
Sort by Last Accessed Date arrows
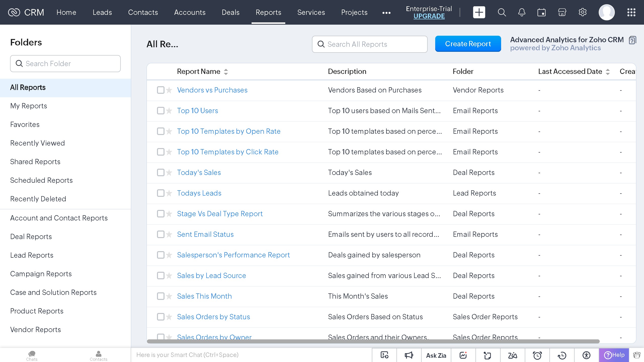click(x=608, y=72)
